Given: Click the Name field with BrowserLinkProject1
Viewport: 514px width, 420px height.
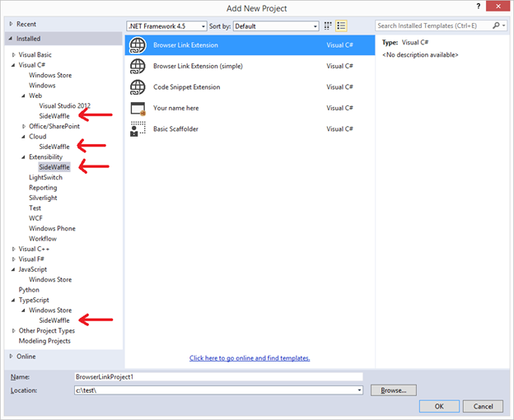Looking at the screenshot, I should pos(218,376).
